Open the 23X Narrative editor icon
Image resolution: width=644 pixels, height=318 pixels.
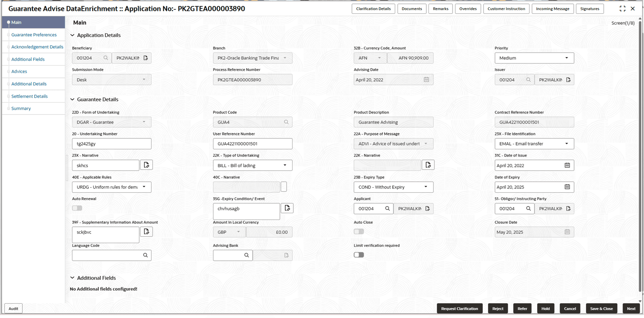point(146,164)
